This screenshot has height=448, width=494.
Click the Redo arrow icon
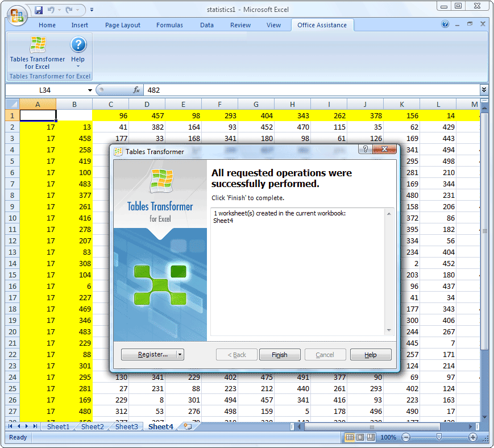coord(69,10)
